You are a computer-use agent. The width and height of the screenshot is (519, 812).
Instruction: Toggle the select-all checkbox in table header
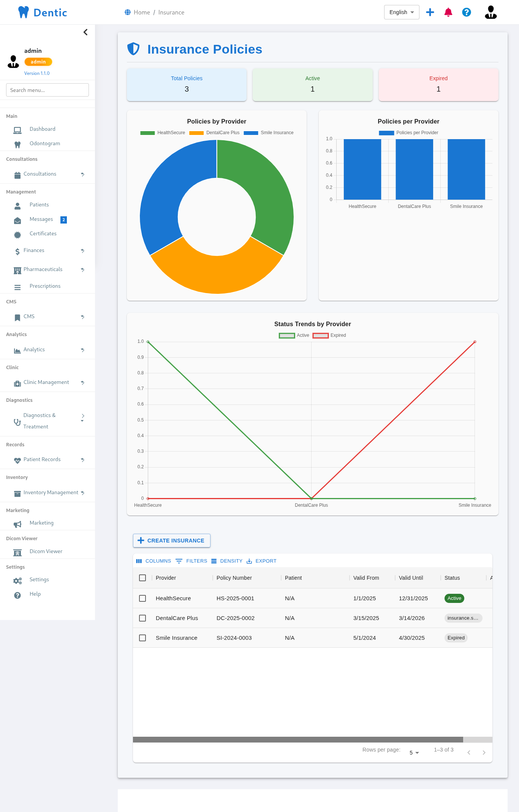(142, 578)
